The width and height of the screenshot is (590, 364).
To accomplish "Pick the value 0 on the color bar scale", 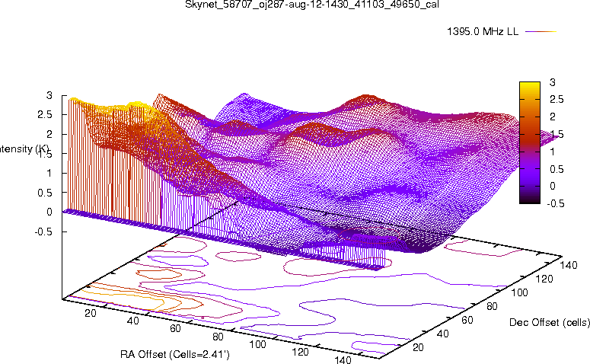I will tap(553, 186).
